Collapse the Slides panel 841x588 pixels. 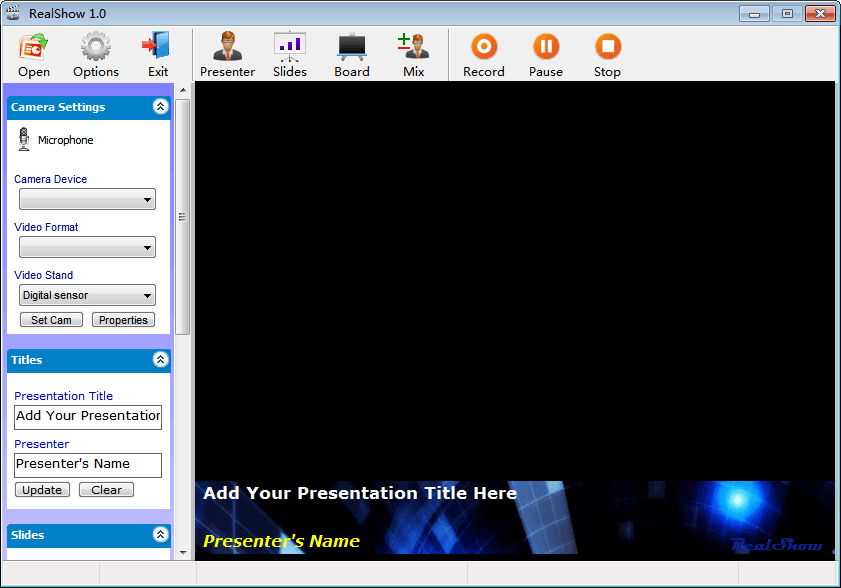click(160, 535)
